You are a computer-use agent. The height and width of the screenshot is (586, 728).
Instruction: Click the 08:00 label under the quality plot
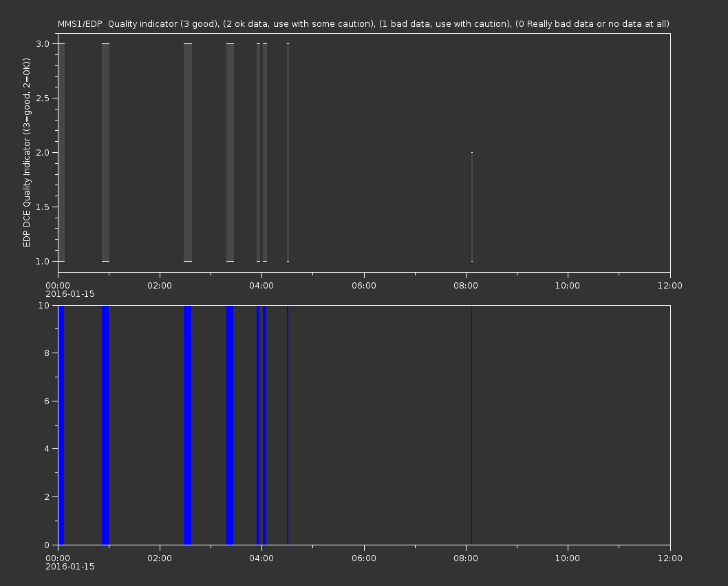466,285
